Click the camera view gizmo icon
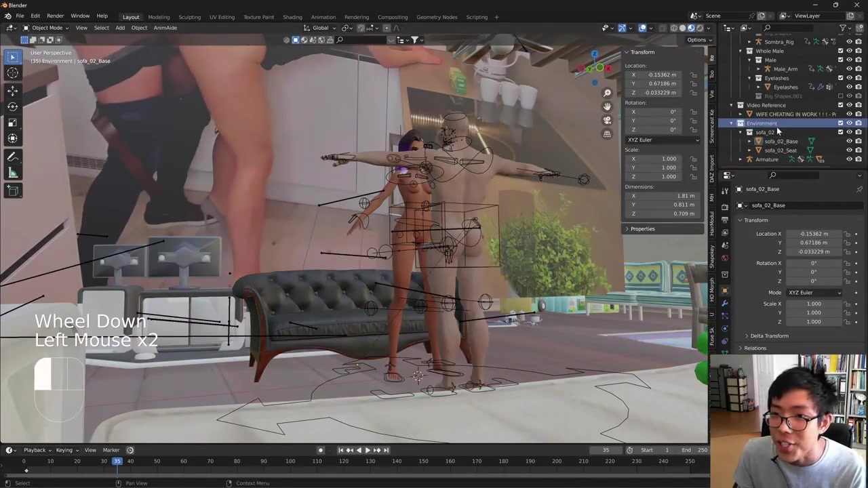Viewport: 868px width, 488px height. coord(607,120)
